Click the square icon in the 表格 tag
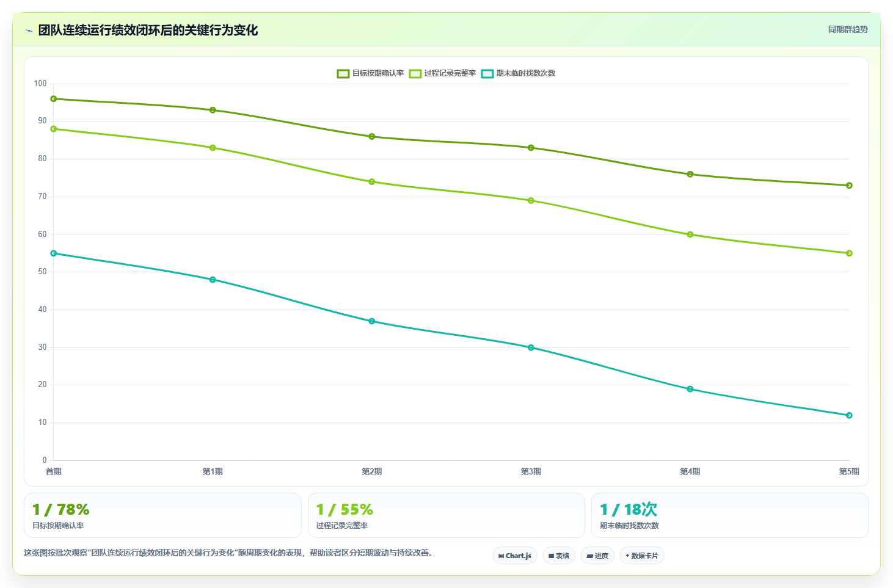Viewport: 893px width, 588px height. coord(551,556)
